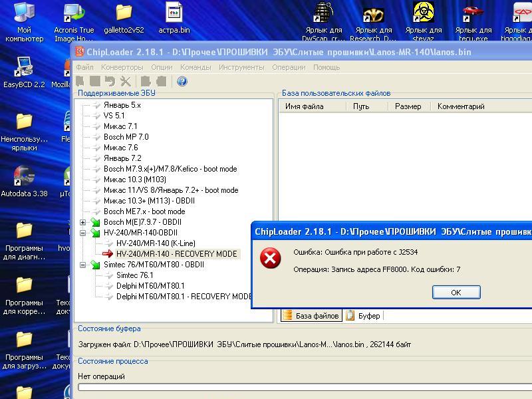Click the wrench and screwdriver settings icon
Screen dimensions: 532x399
coord(126,81)
